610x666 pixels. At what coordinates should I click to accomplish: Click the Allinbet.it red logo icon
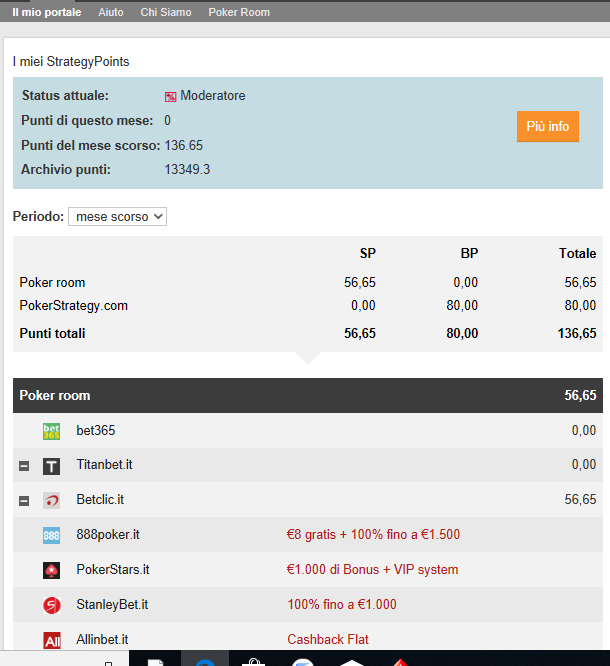51,640
